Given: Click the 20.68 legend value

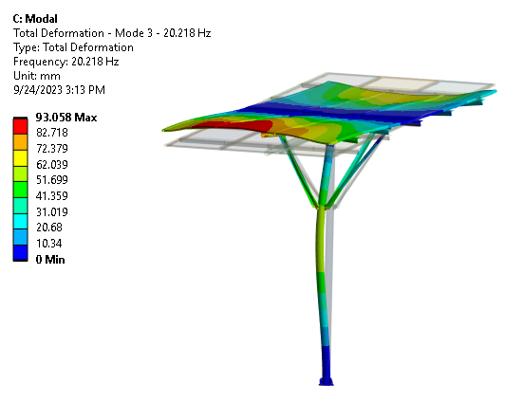Looking at the screenshot, I should point(49,228).
